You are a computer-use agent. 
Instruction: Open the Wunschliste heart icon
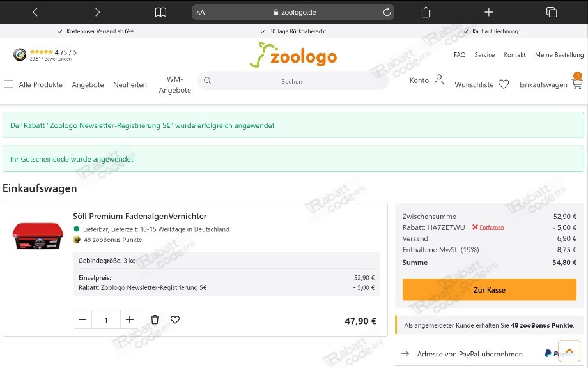click(x=503, y=84)
